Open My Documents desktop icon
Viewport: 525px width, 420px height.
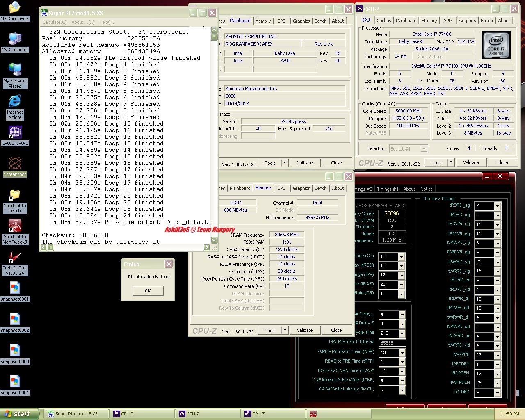pyautogui.click(x=15, y=11)
